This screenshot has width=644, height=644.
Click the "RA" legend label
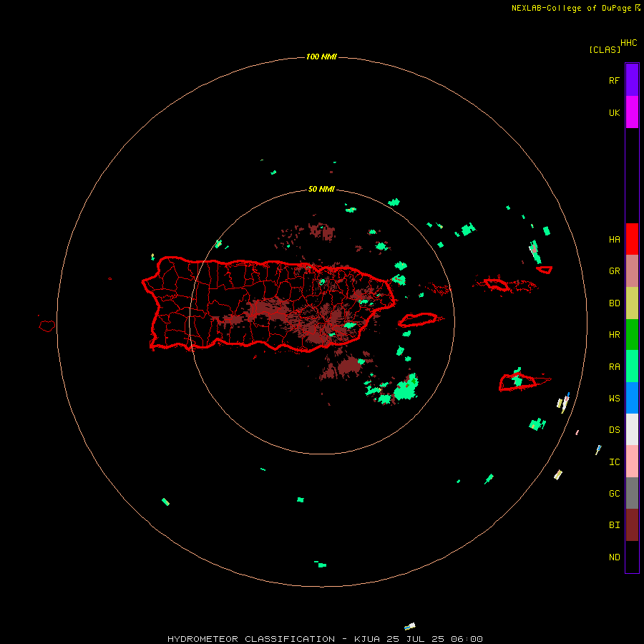614,367
